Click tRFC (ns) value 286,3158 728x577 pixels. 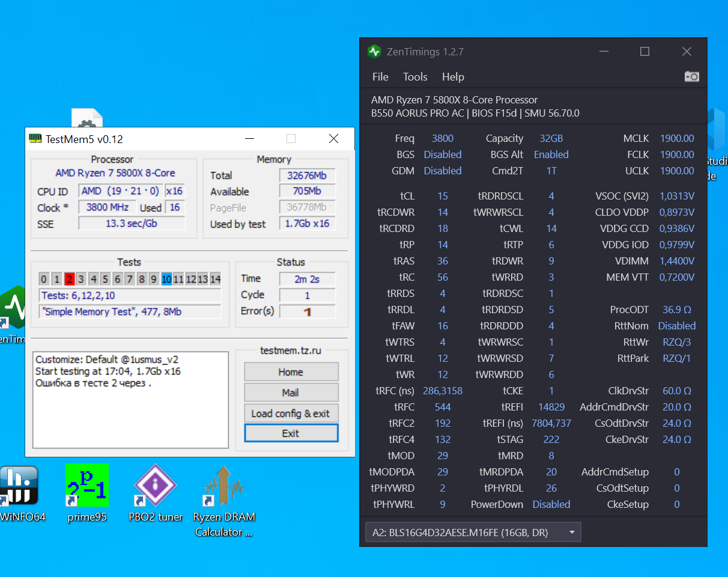pyautogui.click(x=443, y=391)
